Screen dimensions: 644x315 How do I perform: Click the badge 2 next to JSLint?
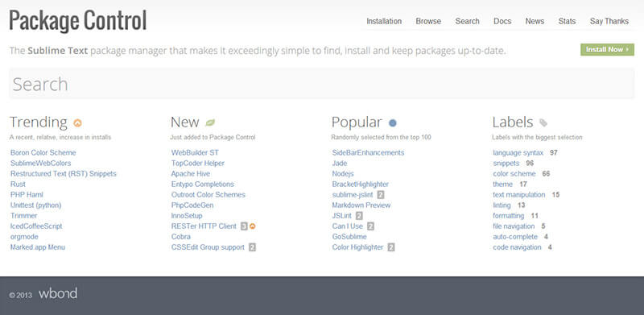pyautogui.click(x=359, y=216)
